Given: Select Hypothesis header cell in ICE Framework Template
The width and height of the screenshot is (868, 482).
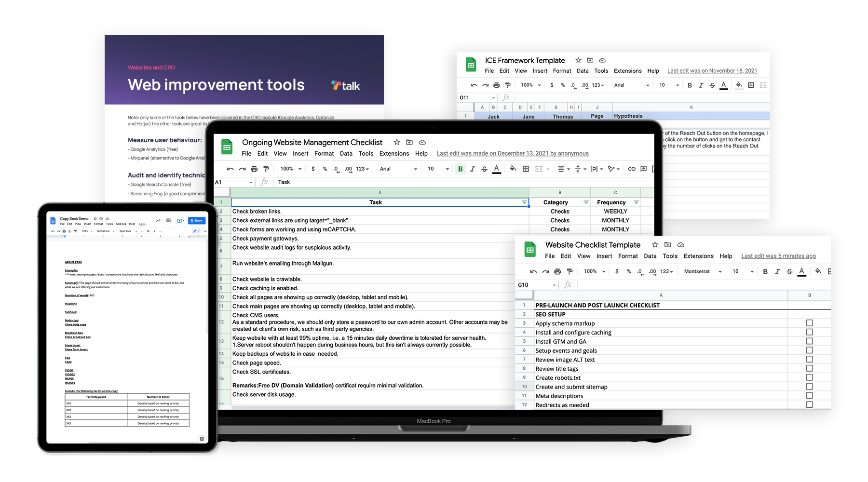Looking at the screenshot, I should [x=691, y=116].
